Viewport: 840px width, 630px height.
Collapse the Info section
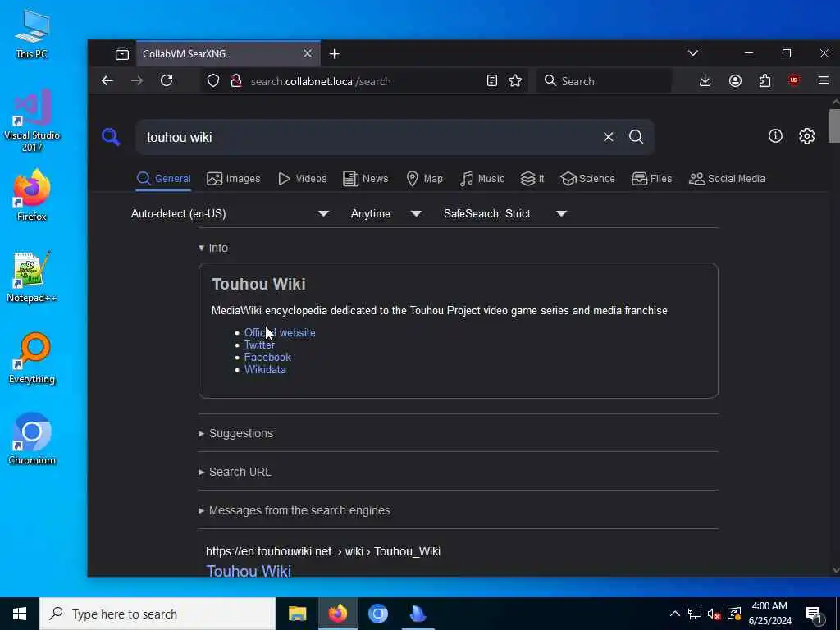(213, 248)
